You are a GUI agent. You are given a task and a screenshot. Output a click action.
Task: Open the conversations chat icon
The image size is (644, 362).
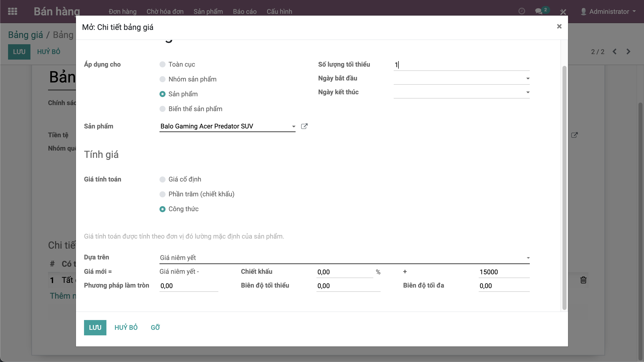[539, 11]
